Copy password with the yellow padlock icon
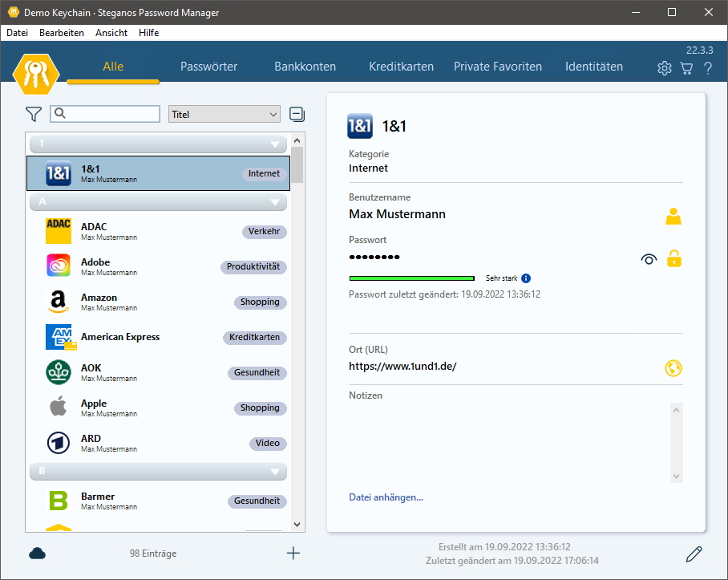Image resolution: width=728 pixels, height=580 pixels. point(673,258)
